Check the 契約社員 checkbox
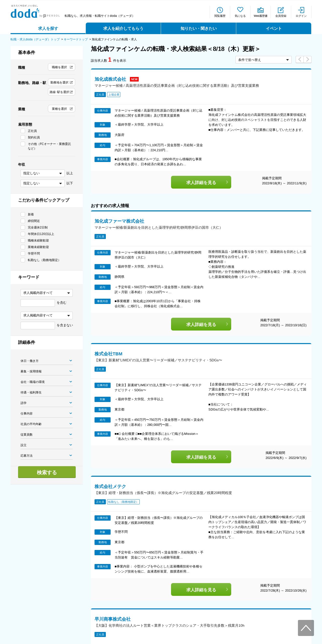322x644 pixels. [x=23, y=137]
